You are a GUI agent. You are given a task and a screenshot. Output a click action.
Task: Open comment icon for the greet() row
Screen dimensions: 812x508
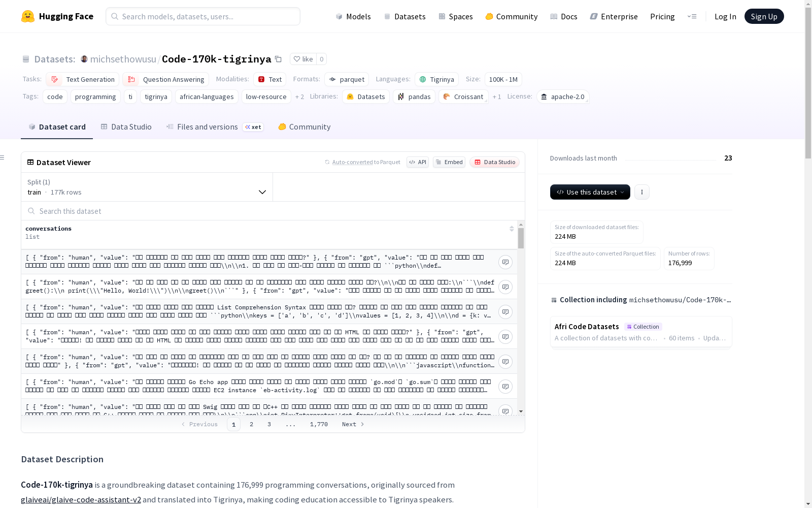click(505, 287)
